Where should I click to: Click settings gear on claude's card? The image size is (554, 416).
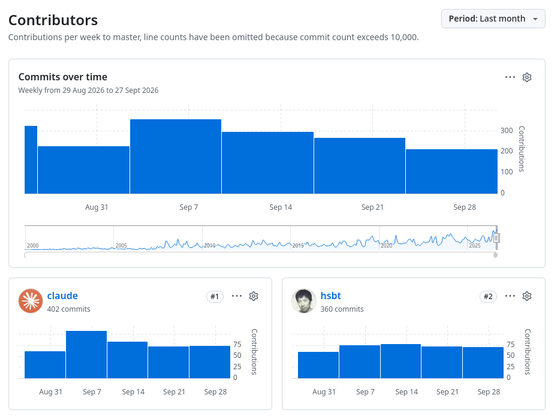point(254,296)
